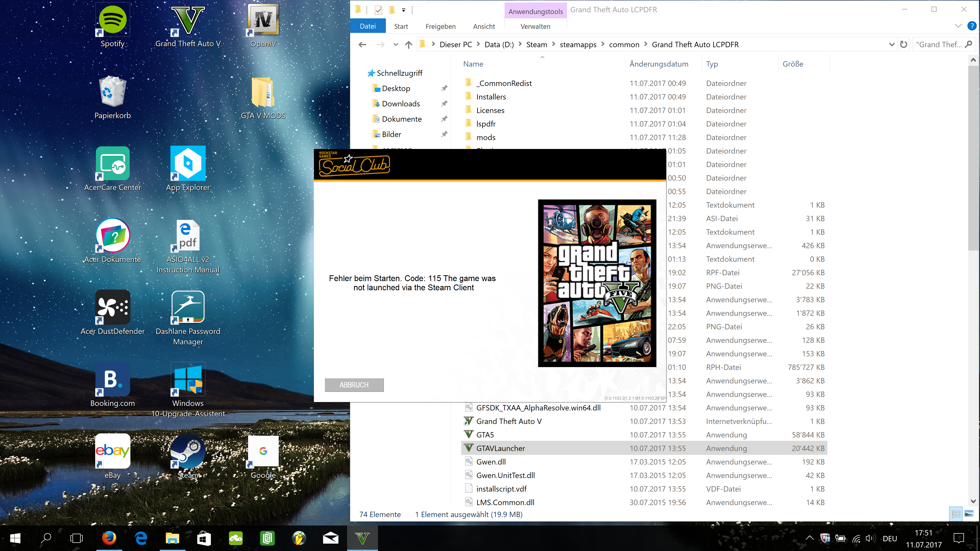Open the Ansicht ribbon tab
980x551 pixels.
pos(484,26)
